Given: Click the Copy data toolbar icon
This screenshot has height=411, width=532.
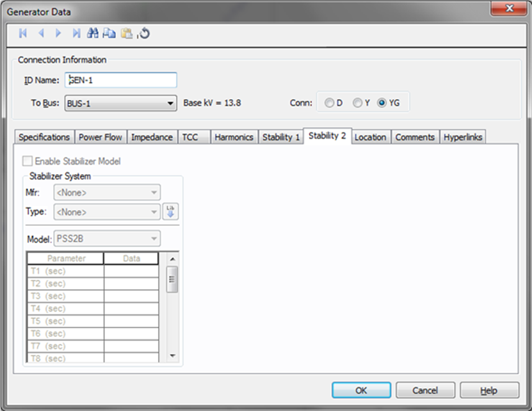Looking at the screenshot, I should coord(109,33).
